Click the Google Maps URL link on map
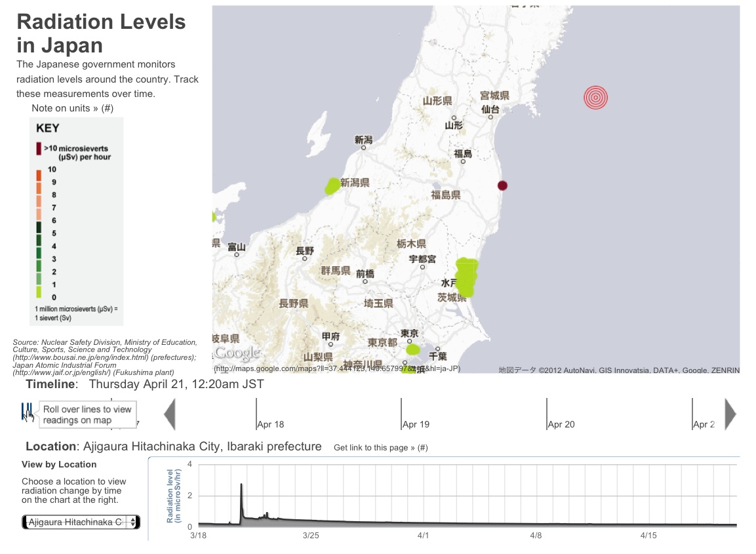This screenshot has height=554, width=756. coord(337,368)
